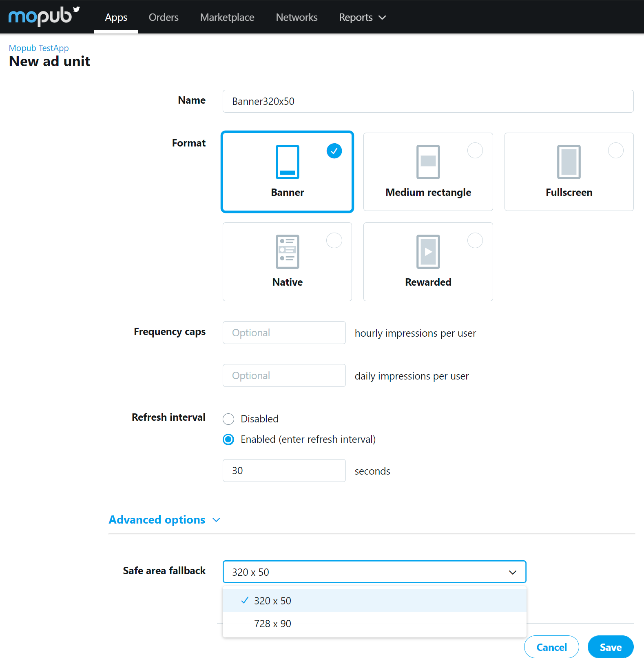
Task: Click the Native label text
Action: pyautogui.click(x=288, y=282)
